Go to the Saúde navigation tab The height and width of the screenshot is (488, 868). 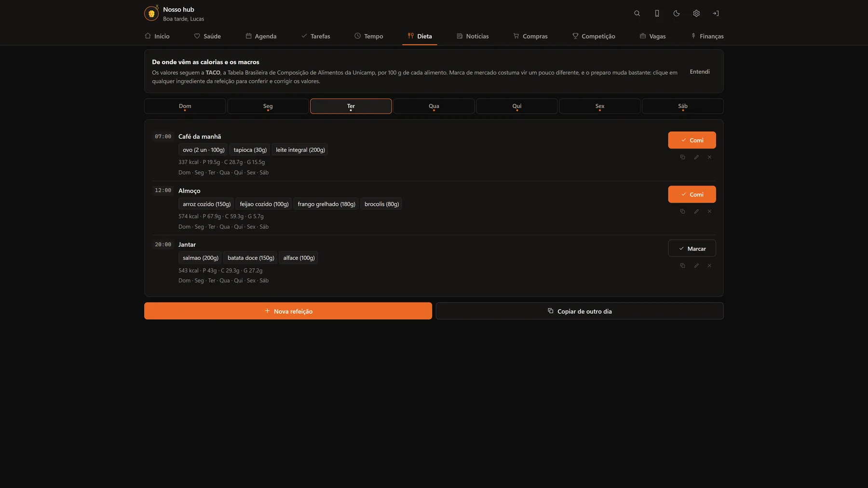(x=207, y=36)
